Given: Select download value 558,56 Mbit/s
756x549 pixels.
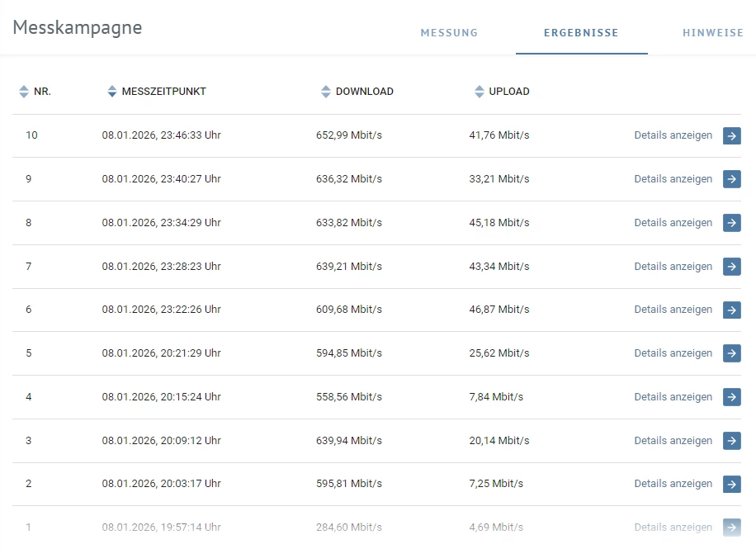Looking at the screenshot, I should pyautogui.click(x=349, y=396).
